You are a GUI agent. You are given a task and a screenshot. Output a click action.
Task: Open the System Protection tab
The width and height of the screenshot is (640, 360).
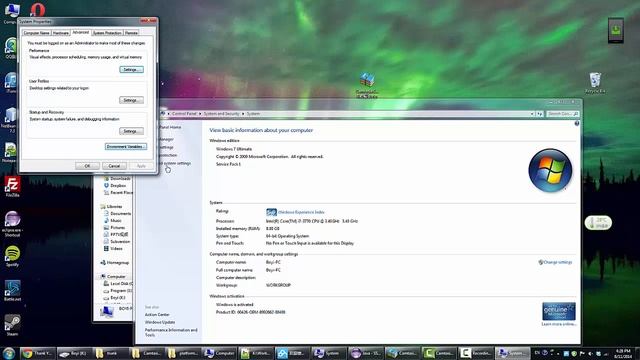point(107,33)
